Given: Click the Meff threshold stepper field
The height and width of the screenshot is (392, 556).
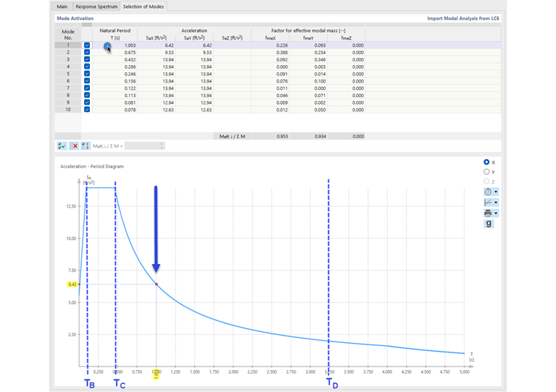Looking at the screenshot, I should 146,146.
